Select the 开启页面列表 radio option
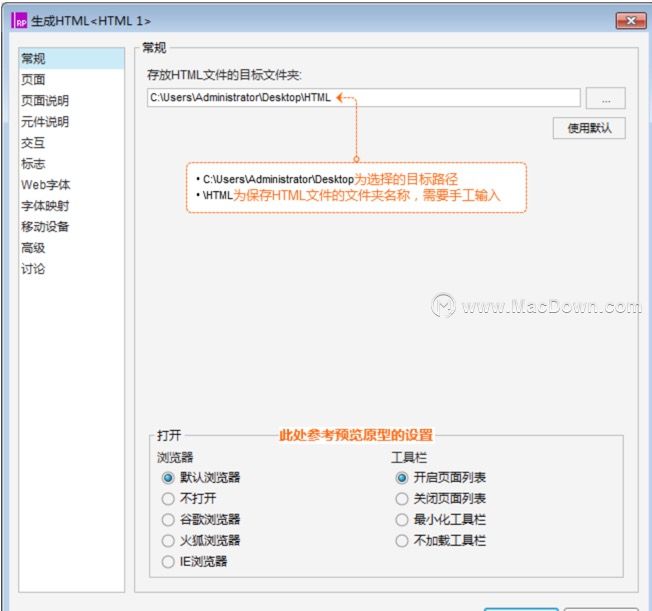The width and height of the screenshot is (652, 611). [402, 477]
